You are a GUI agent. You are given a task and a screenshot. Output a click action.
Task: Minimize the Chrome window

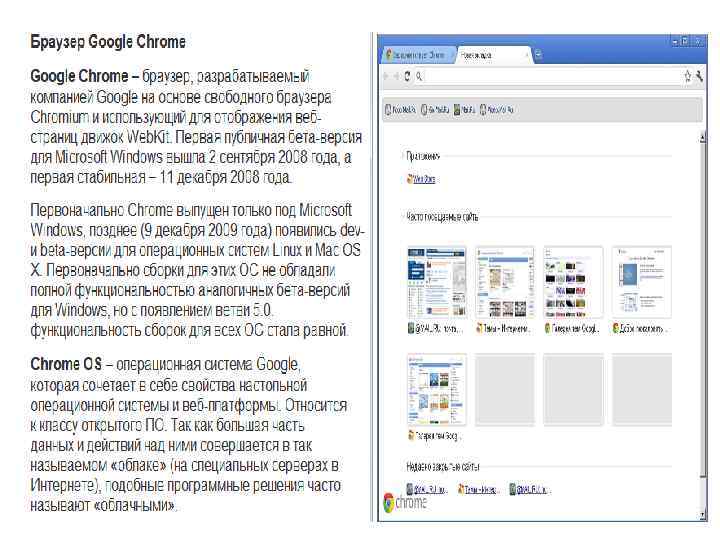(675, 42)
